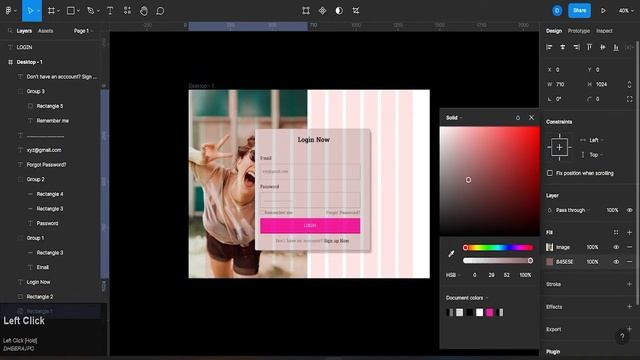Add an effect with plus icon
This screenshot has height=360, width=640.
click(629, 307)
